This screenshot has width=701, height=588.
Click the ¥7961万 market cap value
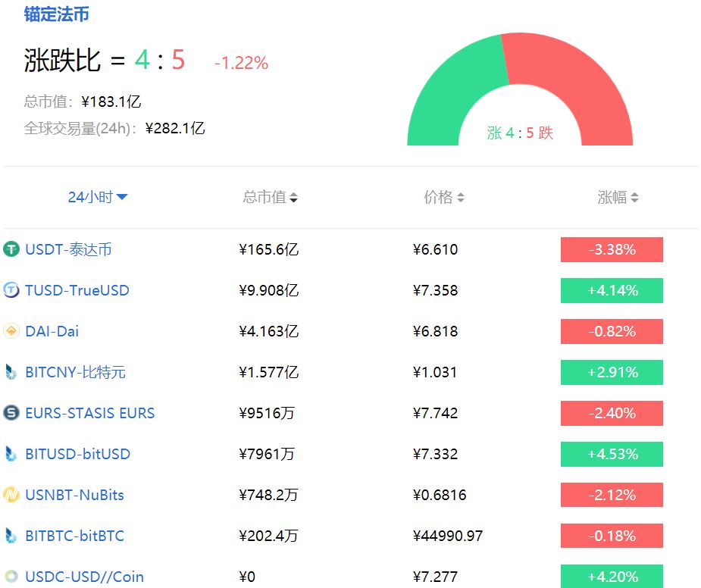[267, 454]
